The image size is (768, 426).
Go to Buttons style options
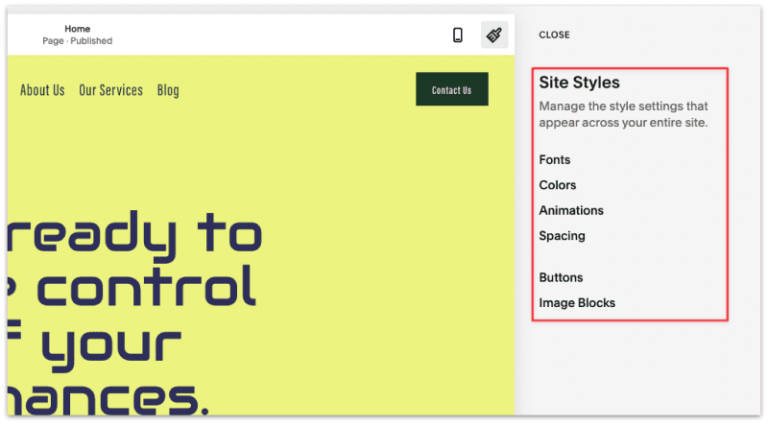(x=560, y=278)
